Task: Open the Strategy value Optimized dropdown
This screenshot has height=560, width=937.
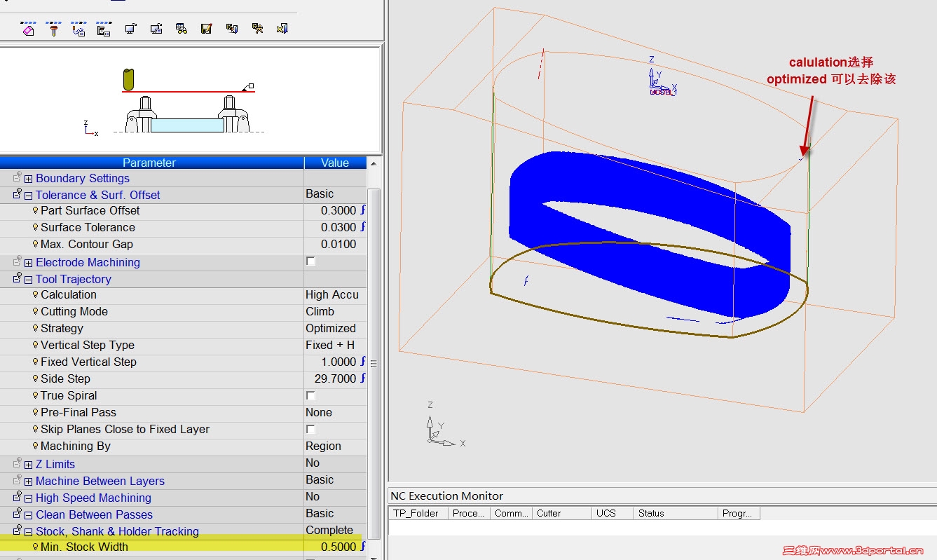Action: (336, 329)
